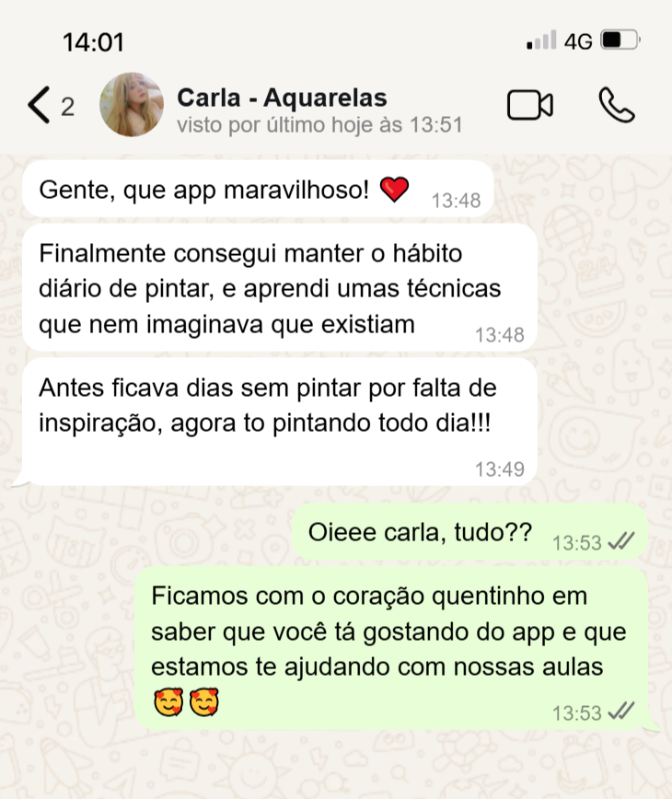
Task: Tap the last seen 13:51 status text
Action: (319, 125)
